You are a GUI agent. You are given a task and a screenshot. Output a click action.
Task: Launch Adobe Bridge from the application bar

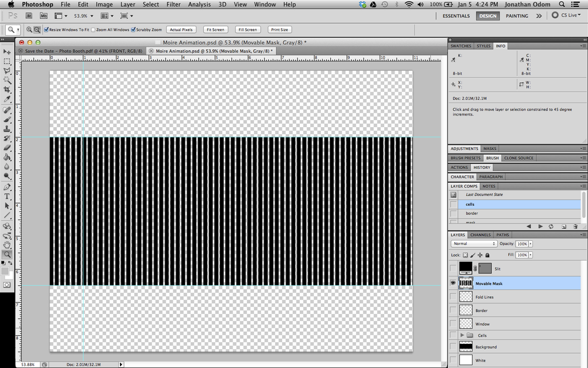coord(29,16)
